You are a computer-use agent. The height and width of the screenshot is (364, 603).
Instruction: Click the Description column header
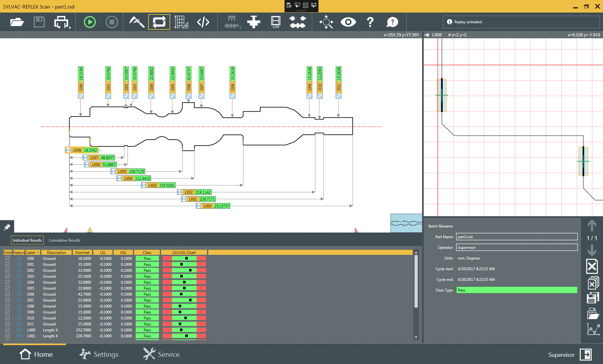[x=56, y=253]
